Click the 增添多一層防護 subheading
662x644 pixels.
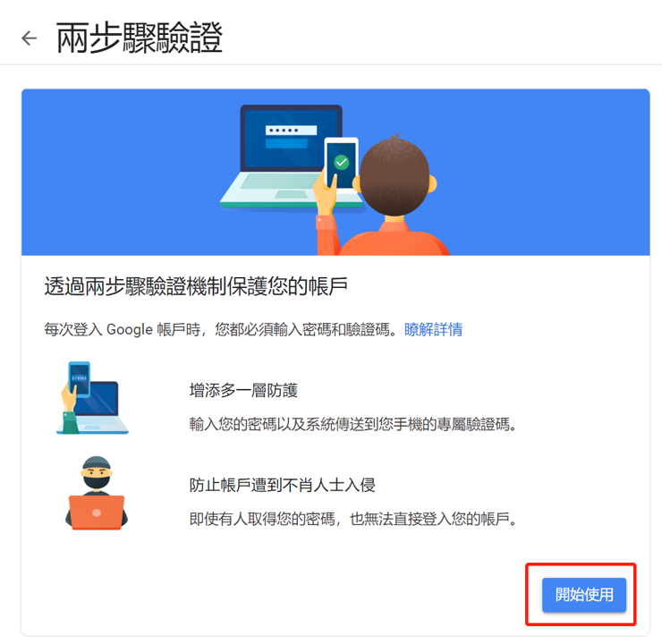pyautogui.click(x=243, y=390)
